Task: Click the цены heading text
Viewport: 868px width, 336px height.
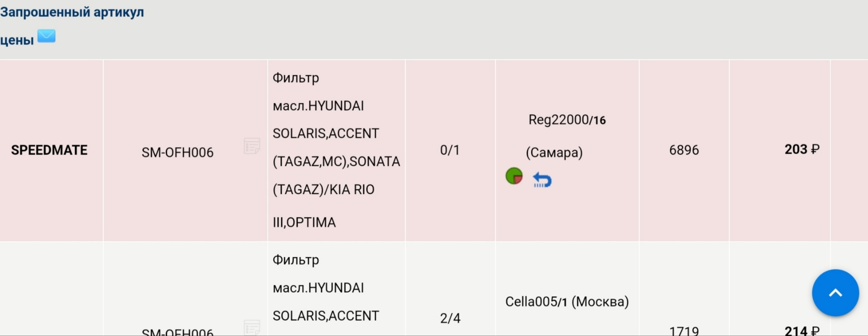Action: [x=17, y=40]
